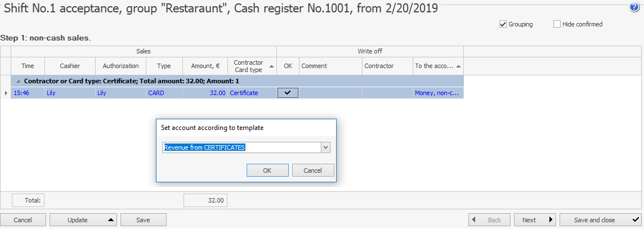Viewport: 644px width, 229px height.
Task: Open the template account dropdown arrow
Action: click(325, 147)
